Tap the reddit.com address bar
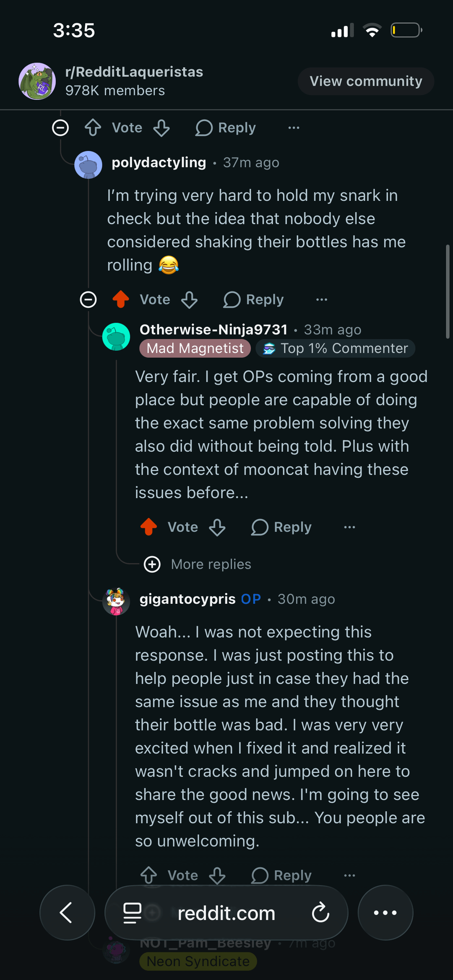The width and height of the screenshot is (453, 980). point(226,913)
